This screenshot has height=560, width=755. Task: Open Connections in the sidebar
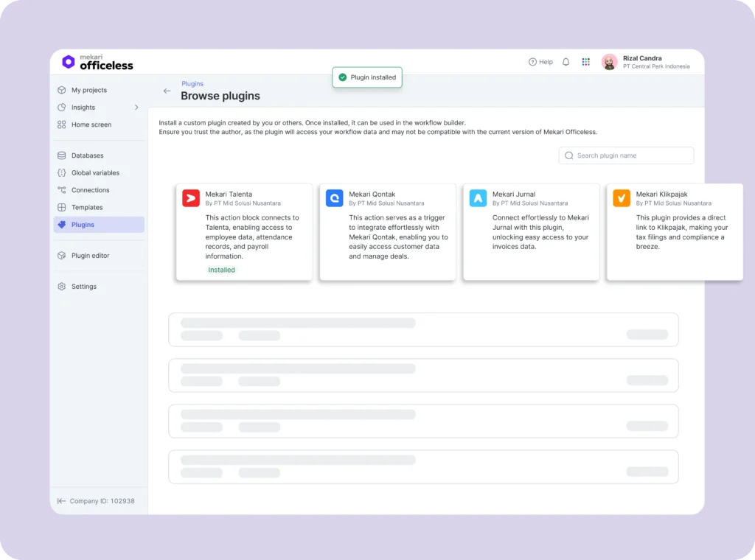pyautogui.click(x=99, y=190)
